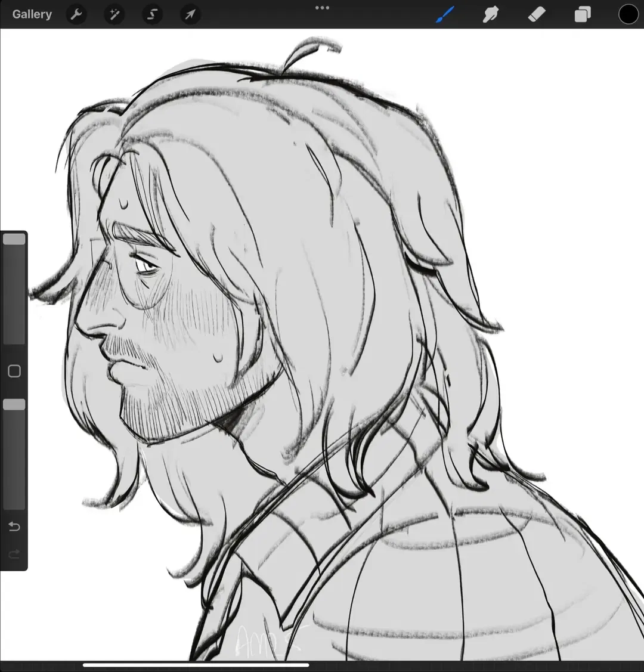Open the active color picker
Viewport: 644px width, 672px height.
[628, 14]
